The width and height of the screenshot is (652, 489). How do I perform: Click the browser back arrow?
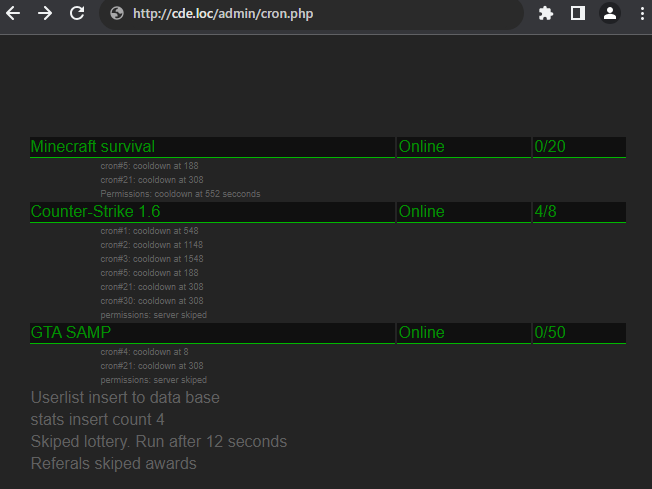click(14, 14)
